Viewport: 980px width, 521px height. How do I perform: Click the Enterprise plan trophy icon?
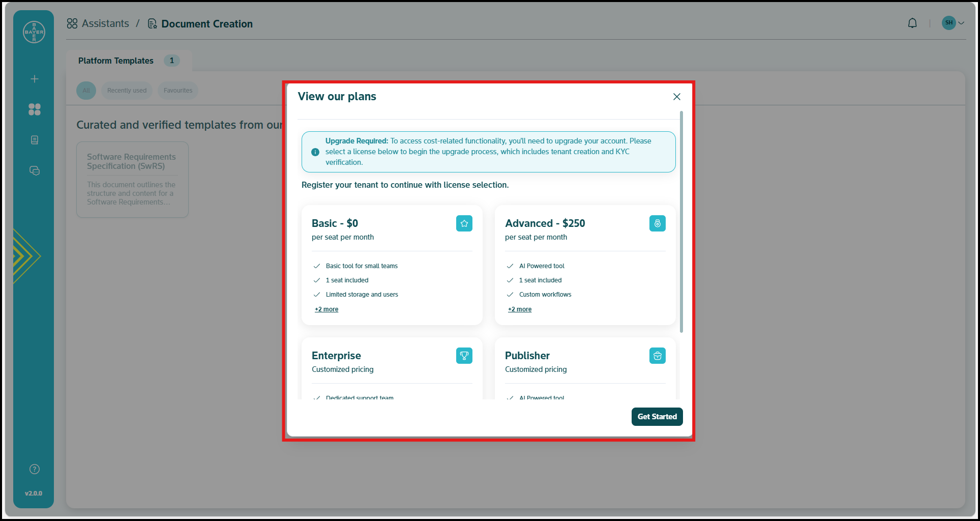click(x=464, y=356)
